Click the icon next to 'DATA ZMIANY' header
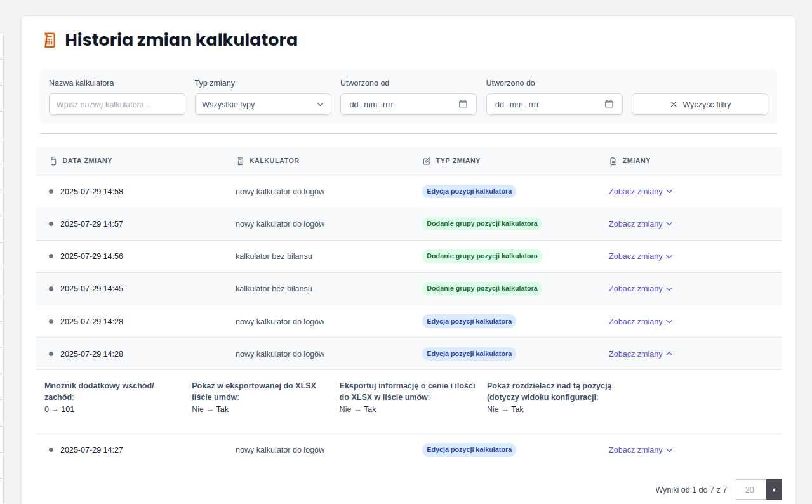This screenshot has height=504, width=812. [53, 161]
